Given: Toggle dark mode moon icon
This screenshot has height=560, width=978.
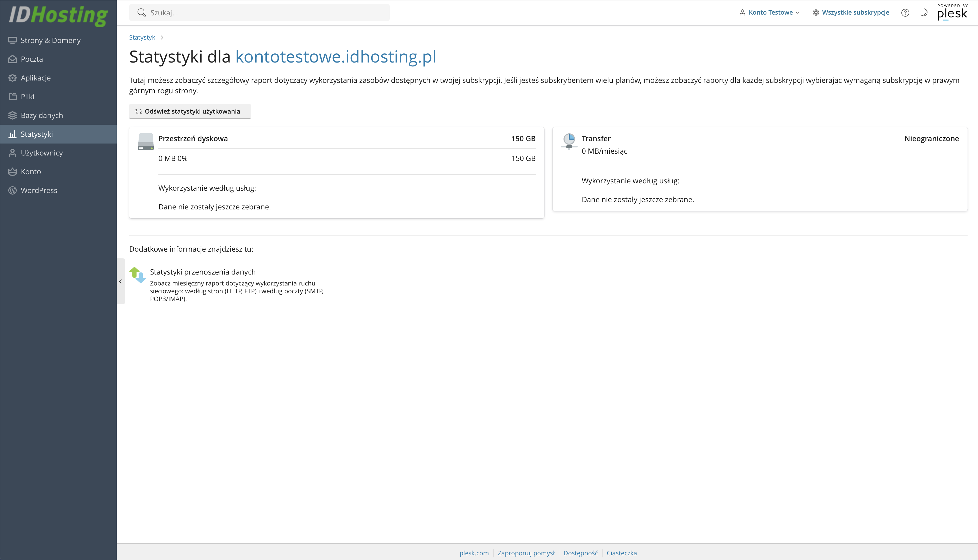Looking at the screenshot, I should point(924,13).
